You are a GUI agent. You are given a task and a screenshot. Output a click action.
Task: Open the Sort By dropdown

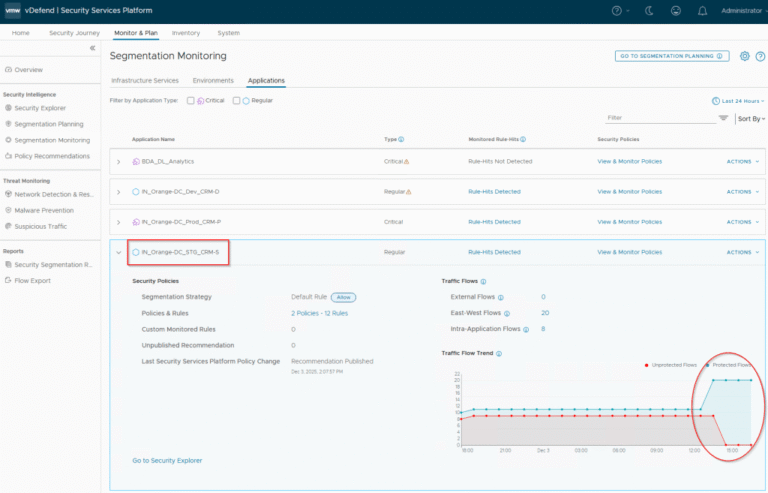(x=751, y=118)
